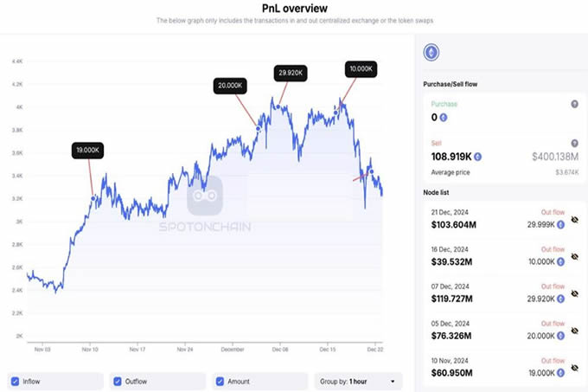This screenshot has width=588, height=392.
Task: Click the help icon beside Sell
Action: click(574, 143)
